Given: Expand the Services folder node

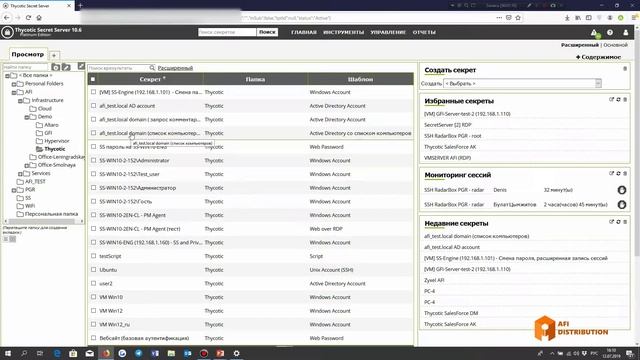Looking at the screenshot, I should [x=20, y=173].
